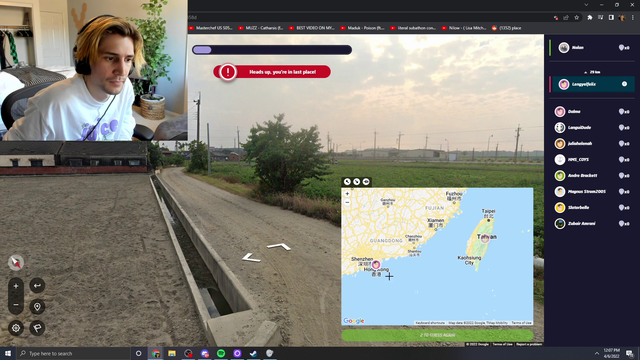Click the last place warning banner

(272, 72)
